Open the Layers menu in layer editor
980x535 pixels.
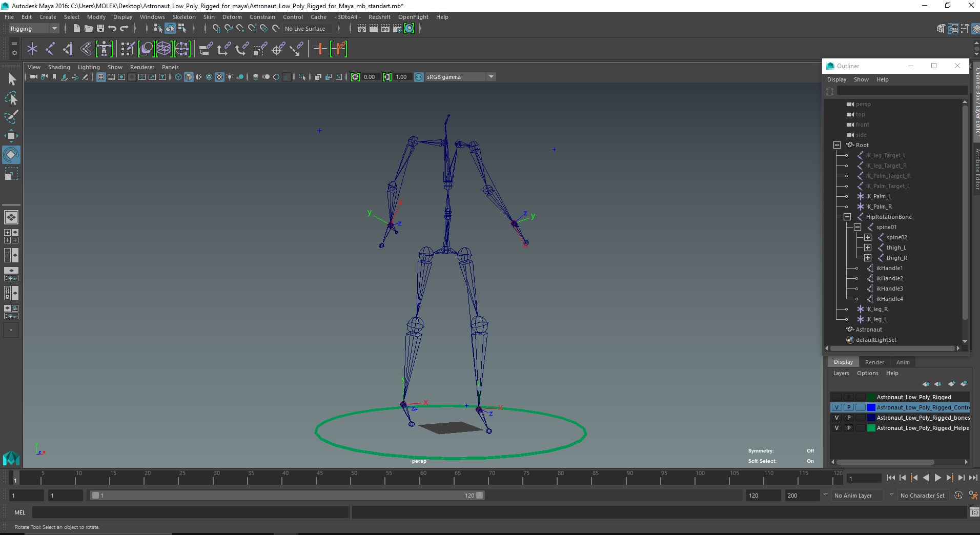coord(841,373)
